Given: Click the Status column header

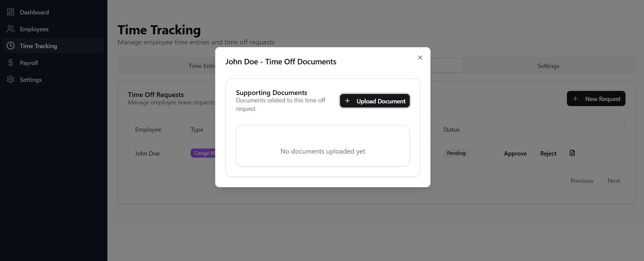Looking at the screenshot, I should [x=451, y=130].
